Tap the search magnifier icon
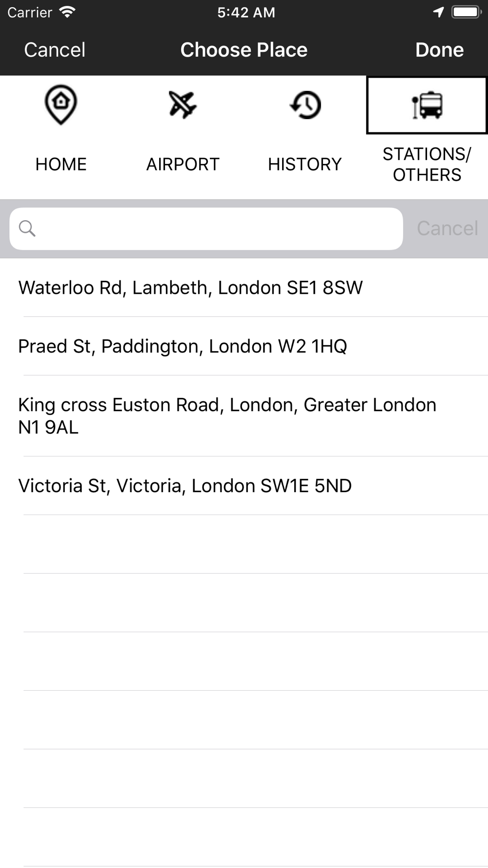The image size is (488, 868). 27,228
